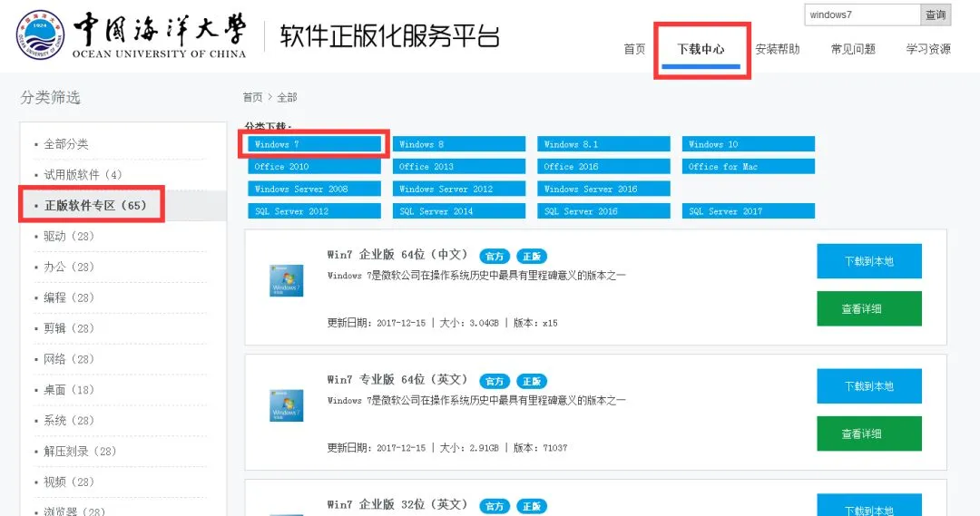Filter by SQL Server 2014 button
The image size is (980, 516).
459,211
